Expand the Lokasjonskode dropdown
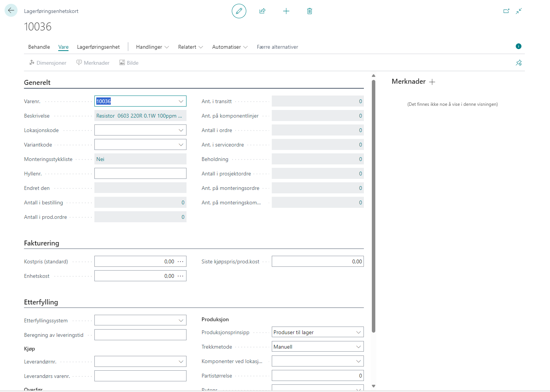The height and width of the screenshot is (392, 550). [x=181, y=130]
